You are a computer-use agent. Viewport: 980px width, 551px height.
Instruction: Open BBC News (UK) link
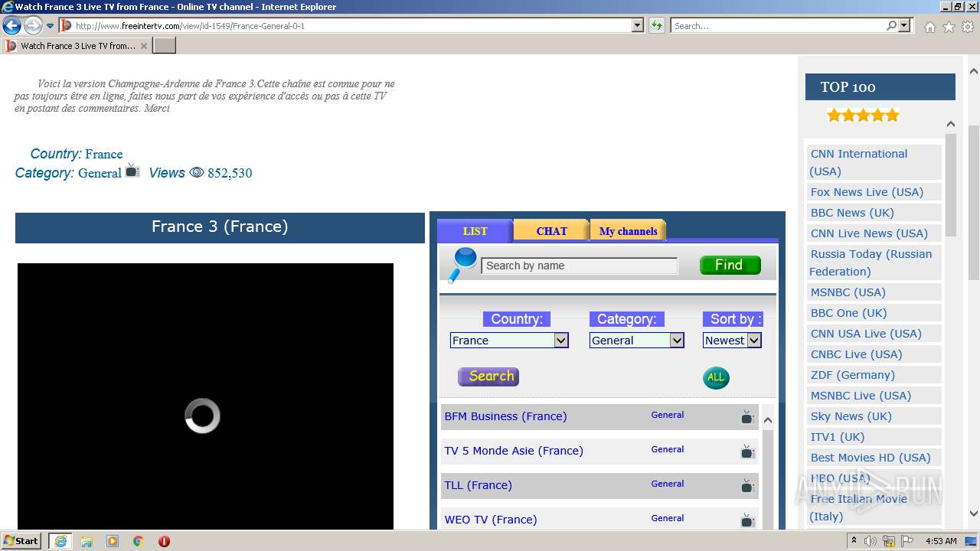[852, 213]
